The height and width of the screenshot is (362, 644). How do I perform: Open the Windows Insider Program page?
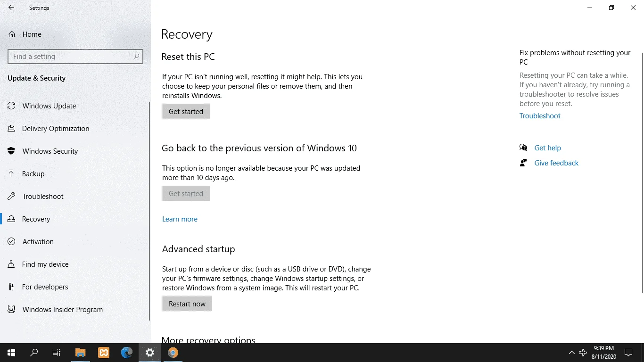pyautogui.click(x=74, y=310)
